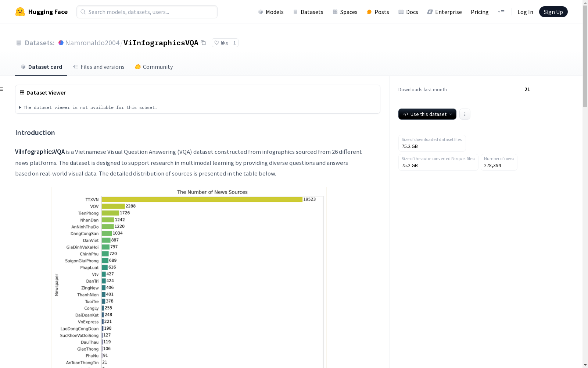Screen dimensions: 588x368
Task: Switch to the Community tab
Action: click(154, 67)
